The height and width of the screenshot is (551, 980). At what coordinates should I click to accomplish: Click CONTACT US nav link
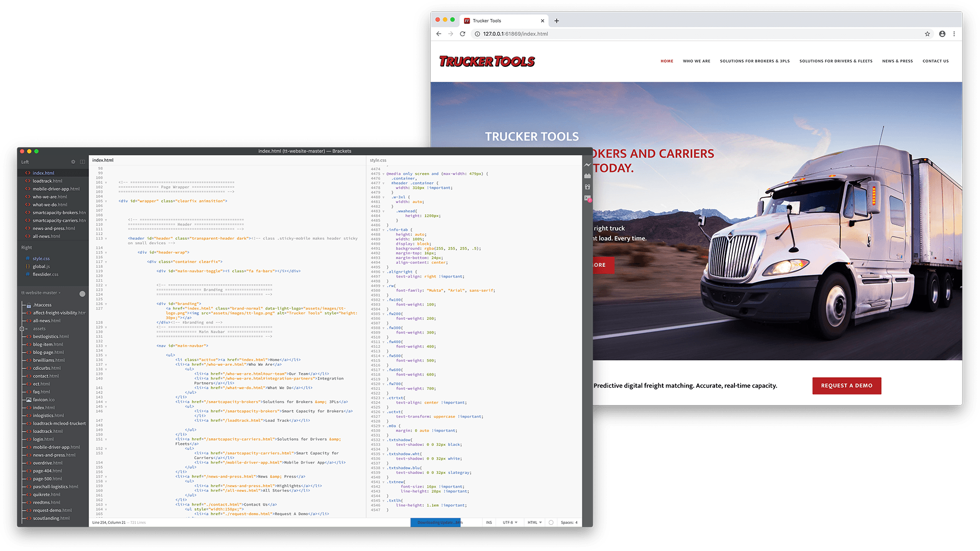pos(935,61)
